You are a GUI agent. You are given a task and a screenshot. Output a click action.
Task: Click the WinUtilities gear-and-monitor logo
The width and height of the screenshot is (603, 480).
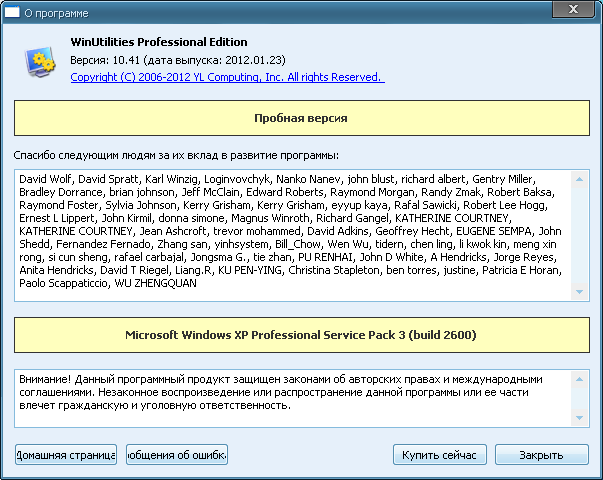[x=41, y=62]
